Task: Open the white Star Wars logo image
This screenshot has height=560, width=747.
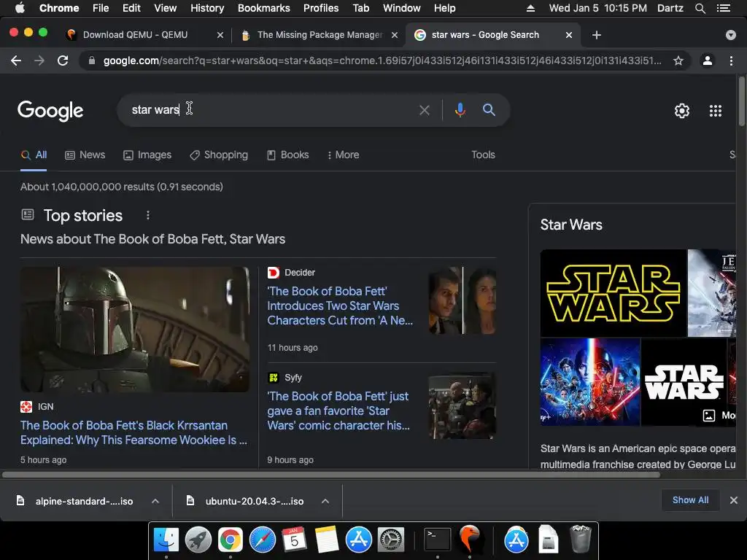Action: pyautogui.click(x=684, y=382)
